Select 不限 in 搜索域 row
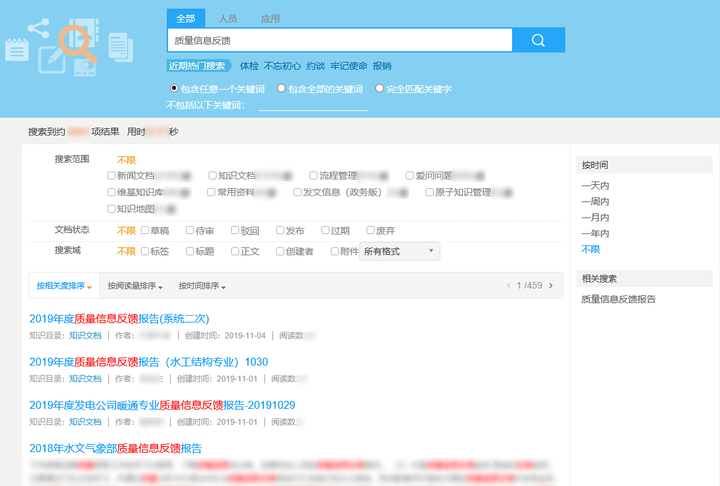 tap(126, 251)
